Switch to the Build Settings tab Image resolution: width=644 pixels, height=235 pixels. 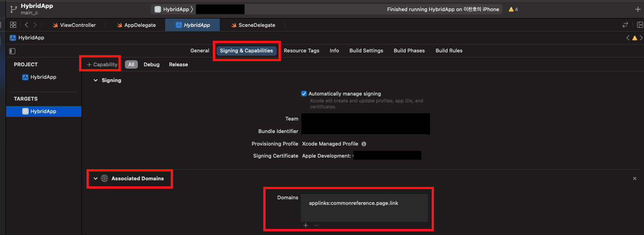[366, 51]
